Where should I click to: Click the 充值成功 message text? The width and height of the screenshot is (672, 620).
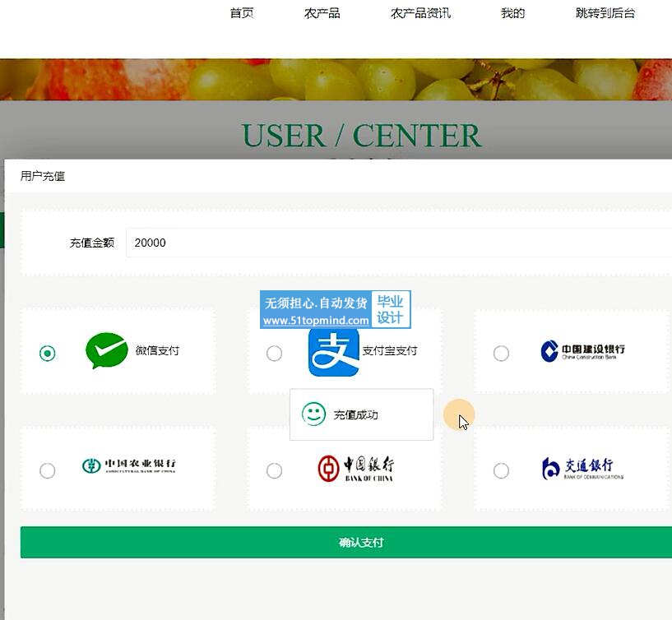tap(355, 414)
